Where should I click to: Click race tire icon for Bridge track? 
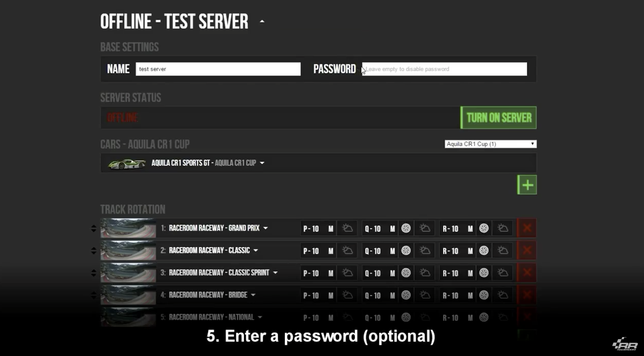point(483,295)
